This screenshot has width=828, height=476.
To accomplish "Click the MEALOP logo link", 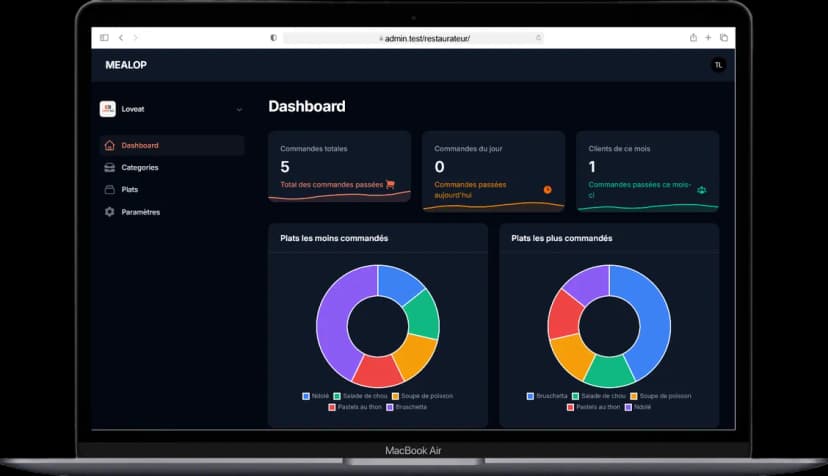I will tap(125, 65).
